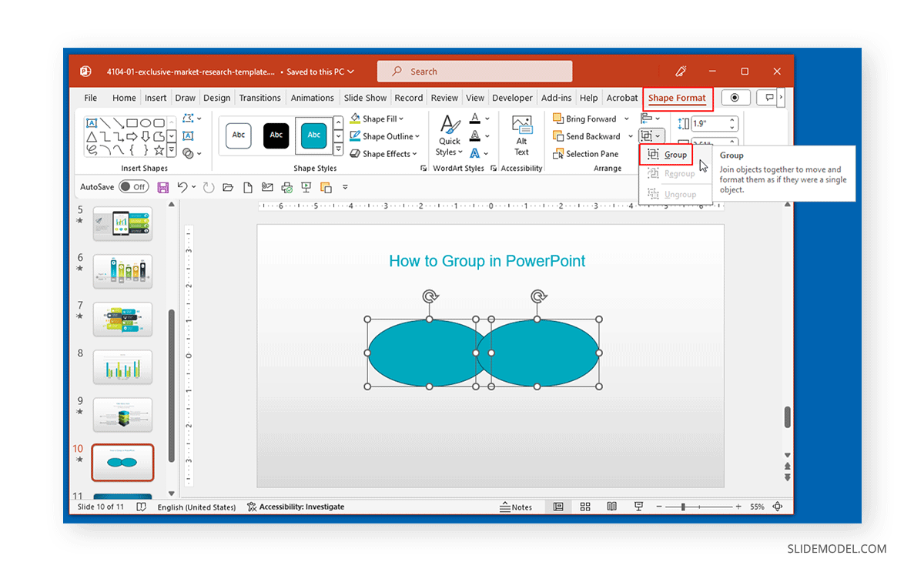Open the Selection Pane
Viewport: 924px width, 572px height.
pos(587,153)
